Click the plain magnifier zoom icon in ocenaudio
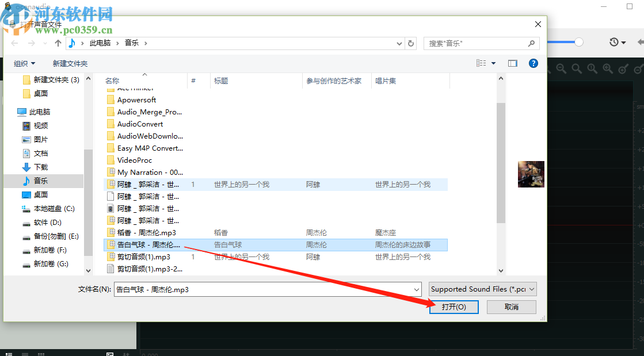The width and height of the screenshot is (644, 356). pyautogui.click(x=577, y=68)
